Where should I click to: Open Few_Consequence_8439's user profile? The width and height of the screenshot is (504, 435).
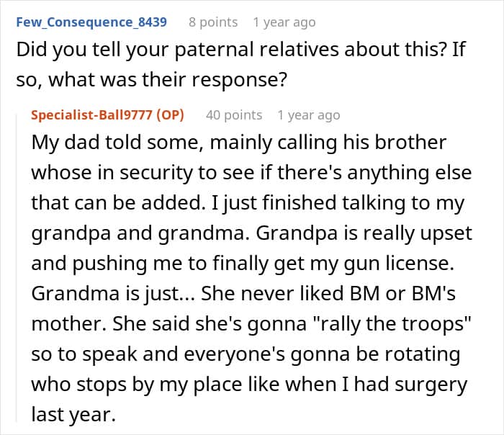pos(90,22)
